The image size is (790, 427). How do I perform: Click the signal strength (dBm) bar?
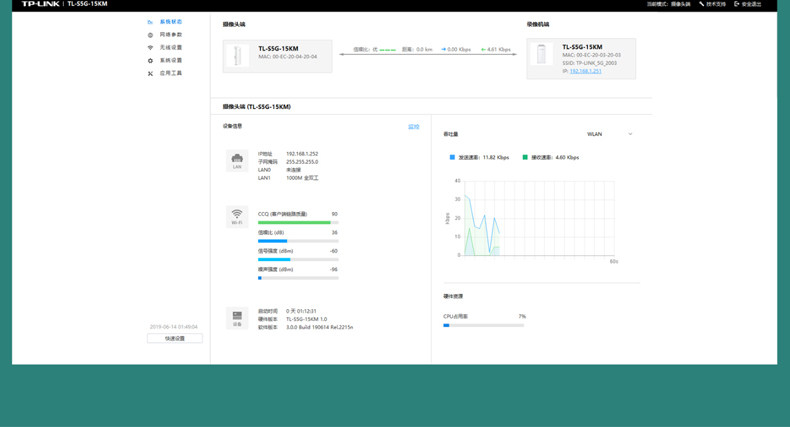(x=298, y=259)
